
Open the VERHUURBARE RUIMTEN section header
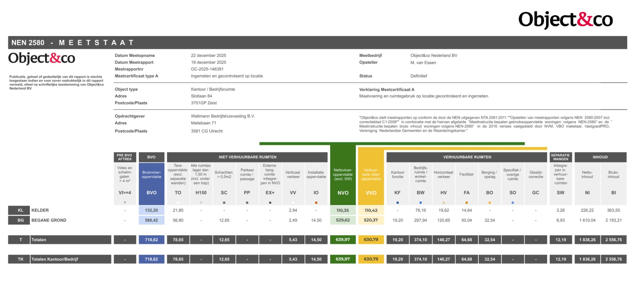(467, 157)
